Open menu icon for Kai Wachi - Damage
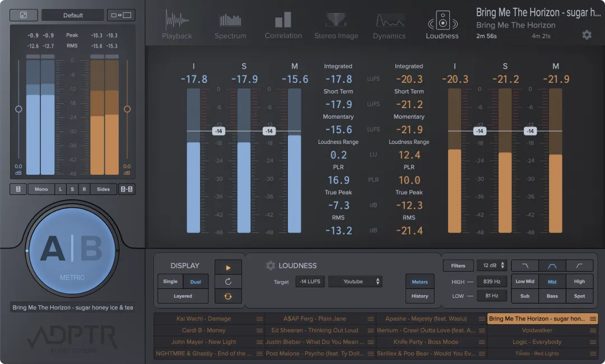This screenshot has width=605, height=364. (260, 319)
